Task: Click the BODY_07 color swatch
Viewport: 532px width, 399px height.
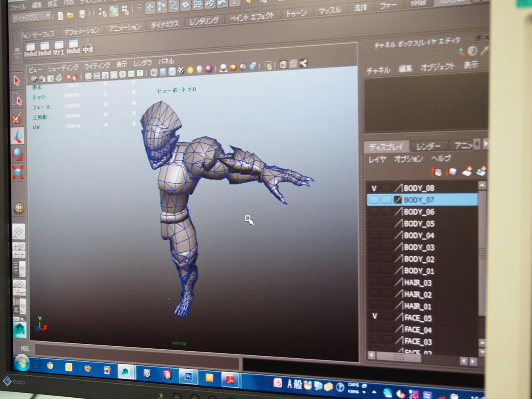Action: 398,200
